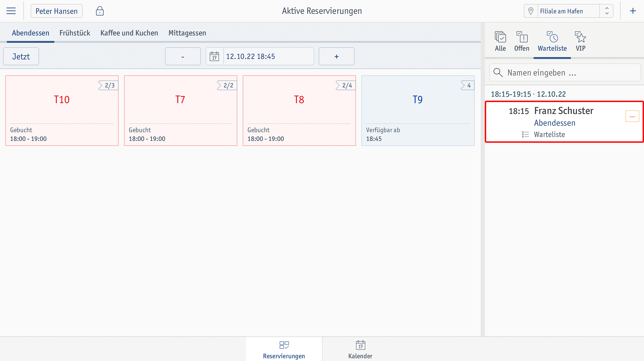Viewport: 644px width, 361px height.
Task: Add a new reservation with plus icon
Action: (x=633, y=11)
